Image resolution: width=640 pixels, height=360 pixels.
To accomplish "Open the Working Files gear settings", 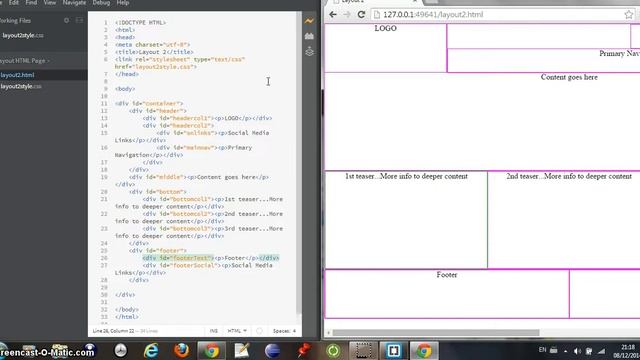I will coord(67,20).
